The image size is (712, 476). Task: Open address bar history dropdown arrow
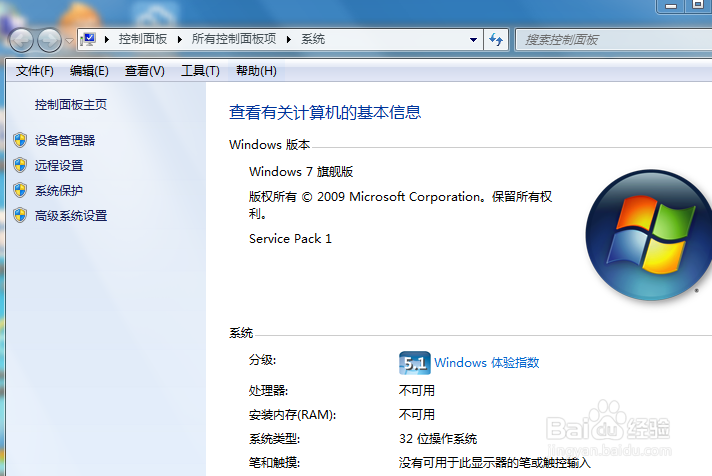pyautogui.click(x=473, y=40)
